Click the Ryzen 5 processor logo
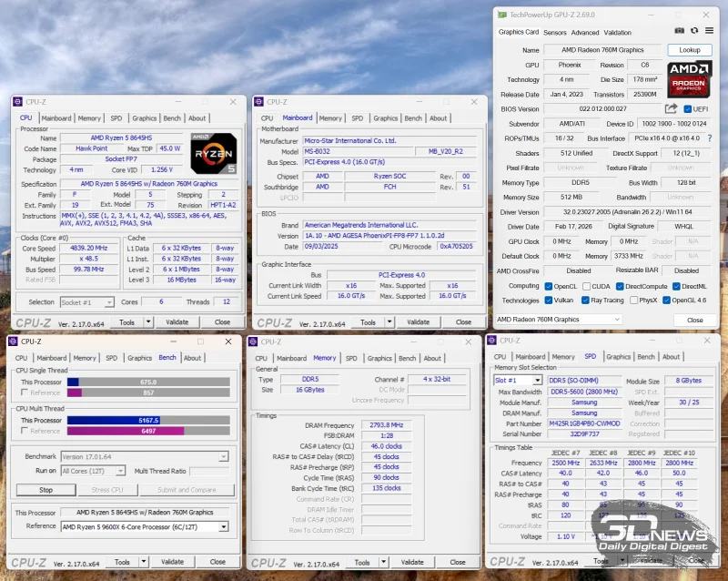 pyautogui.click(x=213, y=152)
